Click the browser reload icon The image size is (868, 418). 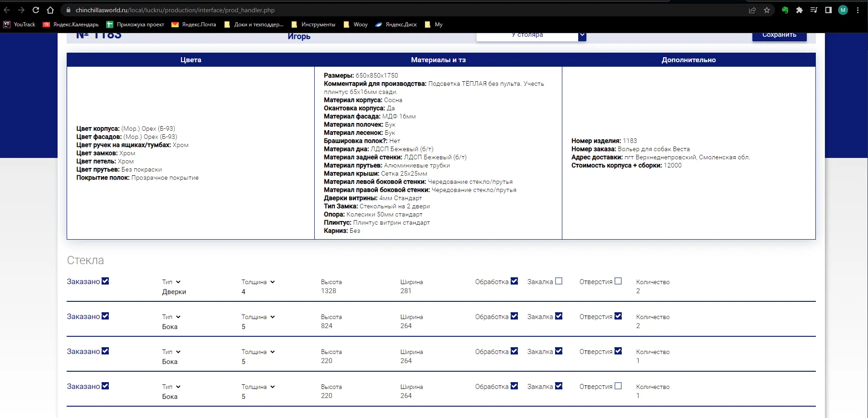pyautogui.click(x=36, y=10)
